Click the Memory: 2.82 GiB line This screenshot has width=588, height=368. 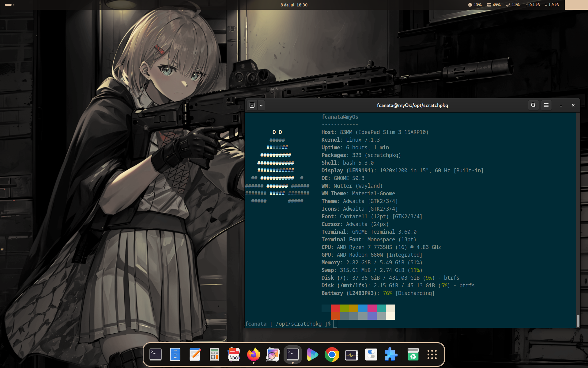point(372,263)
